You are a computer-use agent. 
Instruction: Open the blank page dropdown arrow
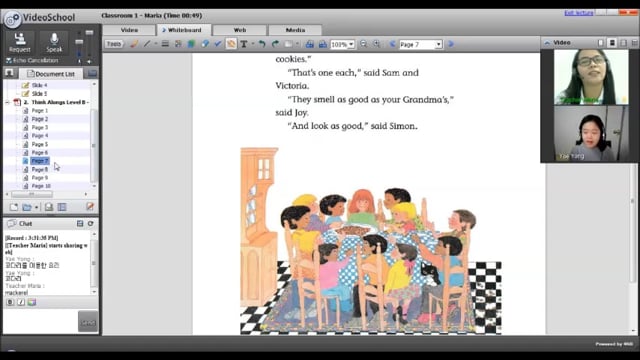click(297, 44)
